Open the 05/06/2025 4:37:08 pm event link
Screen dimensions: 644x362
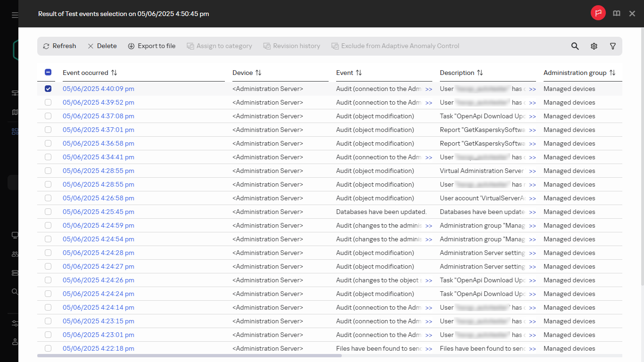tap(99, 116)
